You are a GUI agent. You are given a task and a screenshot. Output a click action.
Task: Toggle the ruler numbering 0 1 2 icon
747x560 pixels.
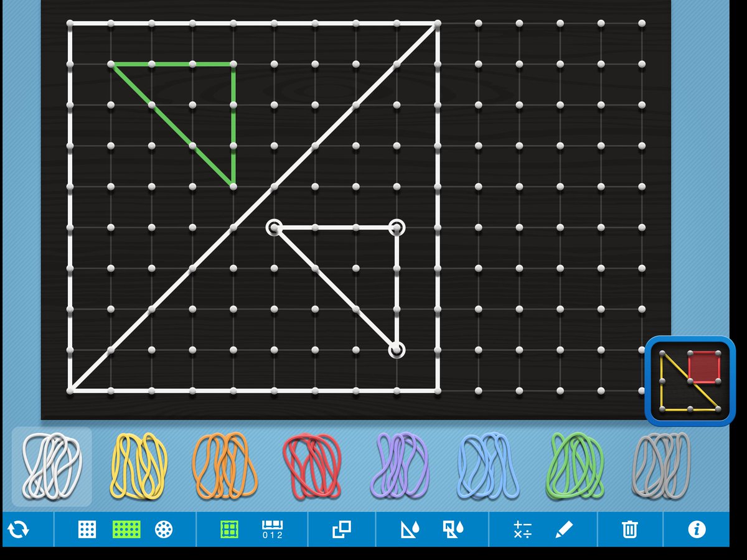click(272, 530)
